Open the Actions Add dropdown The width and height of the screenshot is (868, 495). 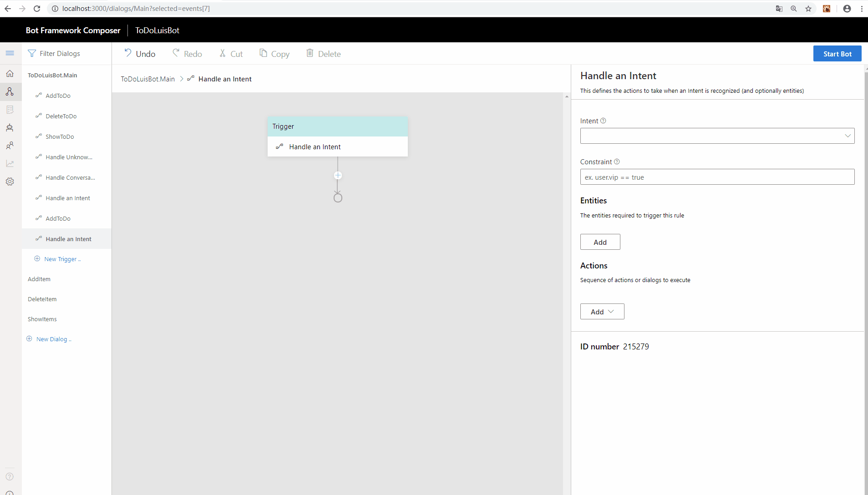tap(602, 312)
